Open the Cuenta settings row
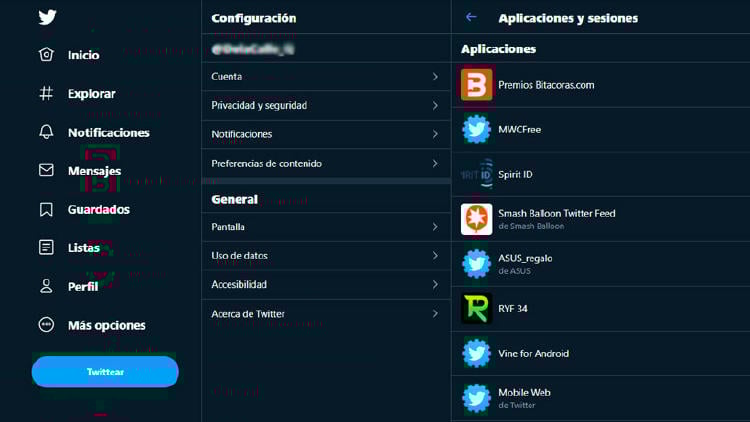This screenshot has width=750, height=422. (x=326, y=77)
